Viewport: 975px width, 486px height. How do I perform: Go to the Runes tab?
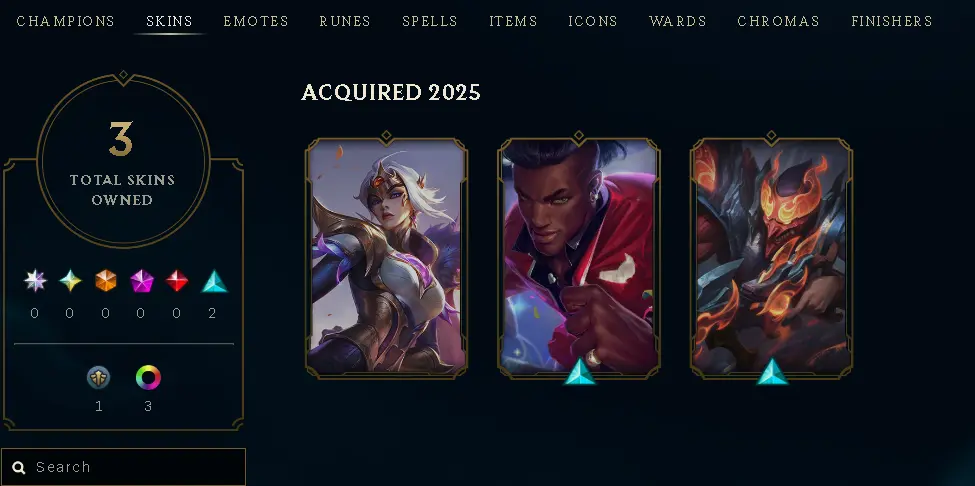(344, 21)
